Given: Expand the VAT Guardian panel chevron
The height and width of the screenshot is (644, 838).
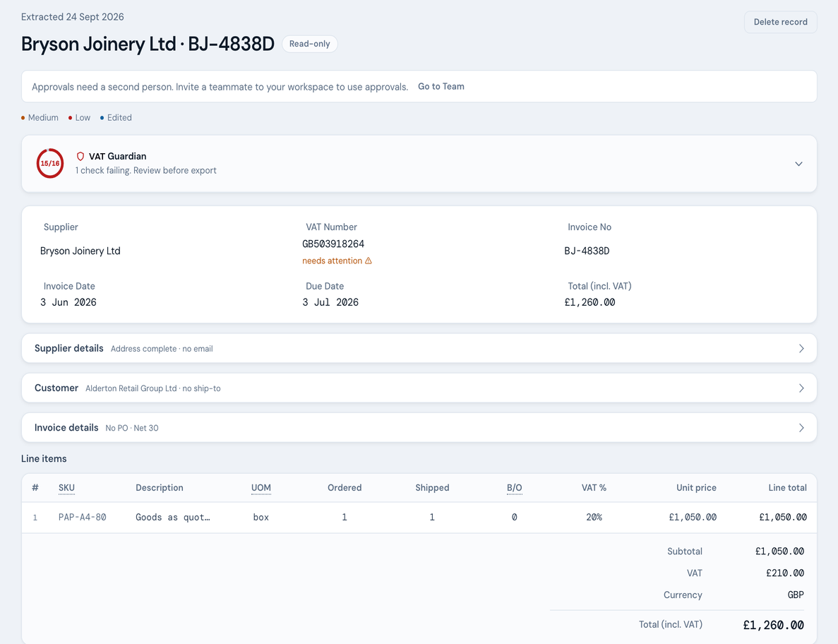Looking at the screenshot, I should click(x=798, y=164).
